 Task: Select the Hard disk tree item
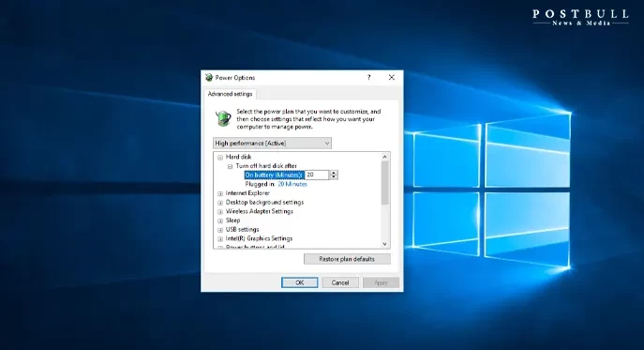pyautogui.click(x=239, y=157)
